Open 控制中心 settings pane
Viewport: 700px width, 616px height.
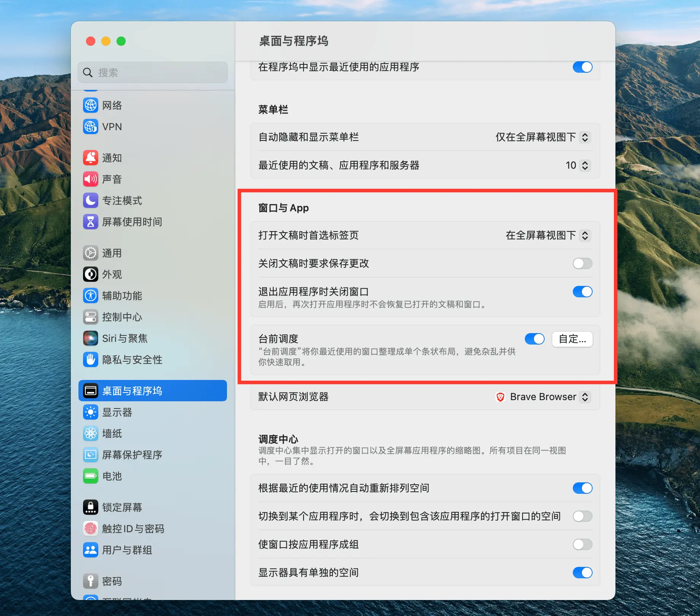coord(153,317)
